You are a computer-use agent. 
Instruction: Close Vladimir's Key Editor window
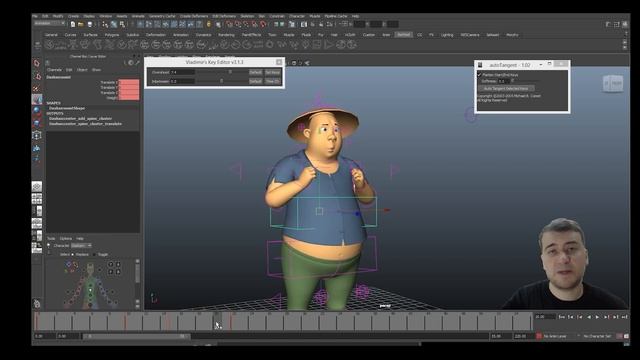coord(279,62)
